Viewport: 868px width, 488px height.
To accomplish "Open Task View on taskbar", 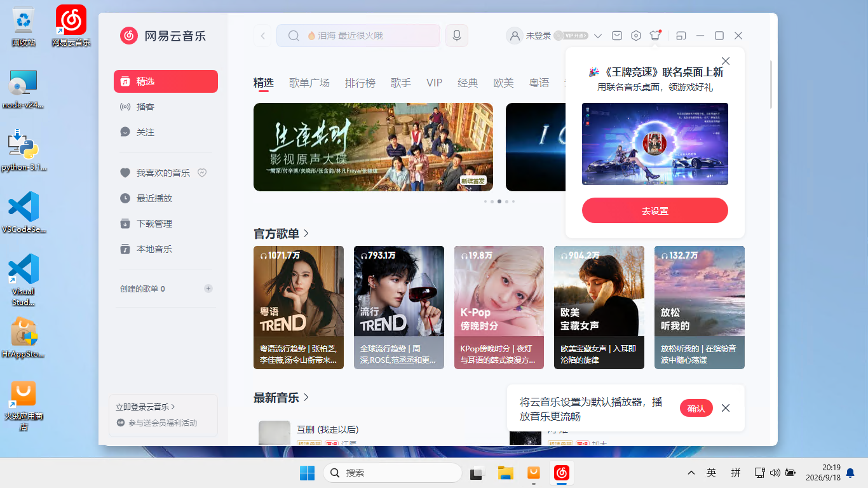I will tap(476, 473).
